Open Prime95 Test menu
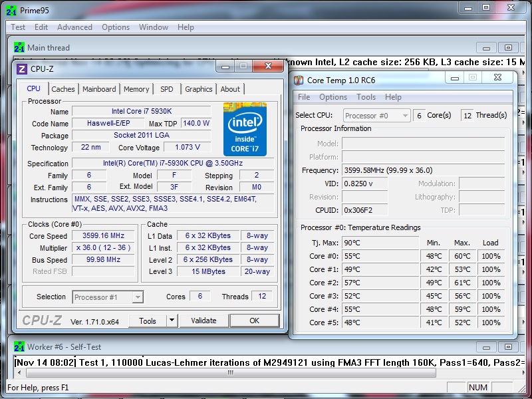Image resolution: width=532 pixels, height=399 pixels. pos(18,27)
